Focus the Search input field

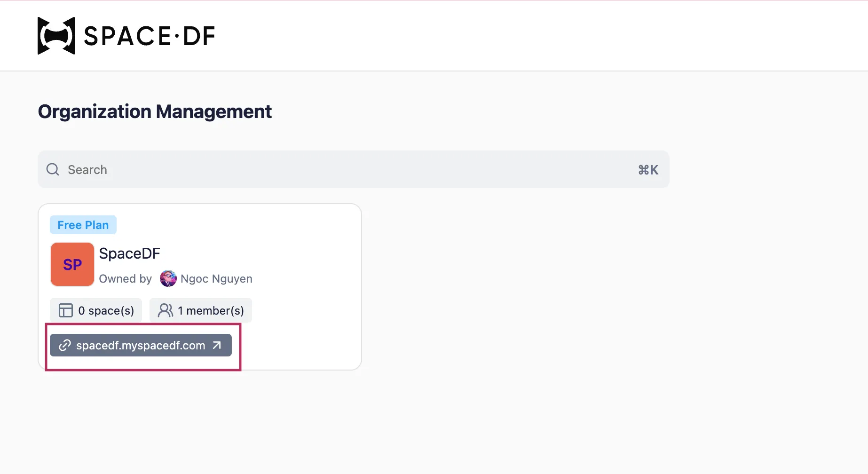coord(329,169)
